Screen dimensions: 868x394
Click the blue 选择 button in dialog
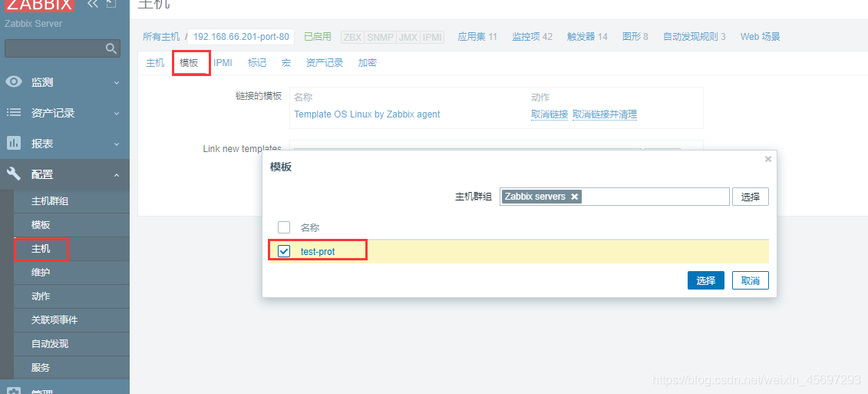[x=706, y=280]
